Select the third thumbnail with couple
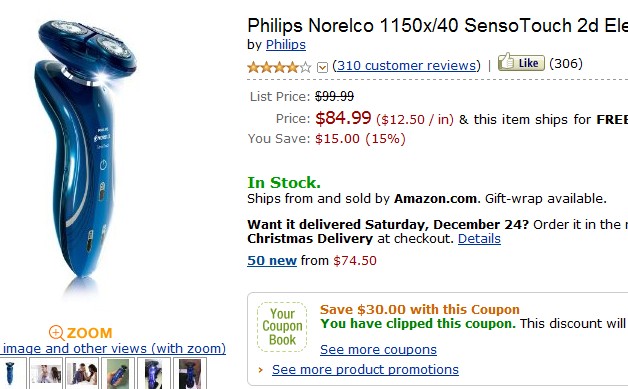 click(82, 373)
